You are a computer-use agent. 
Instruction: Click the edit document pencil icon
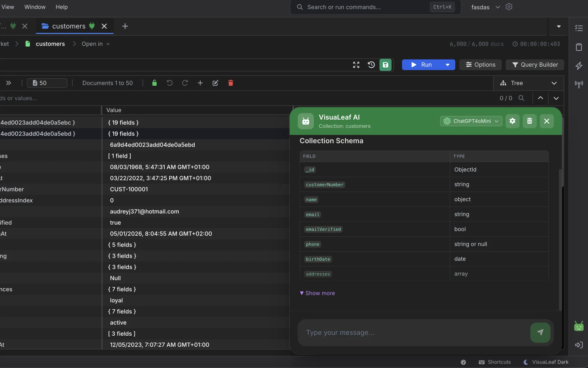click(215, 83)
